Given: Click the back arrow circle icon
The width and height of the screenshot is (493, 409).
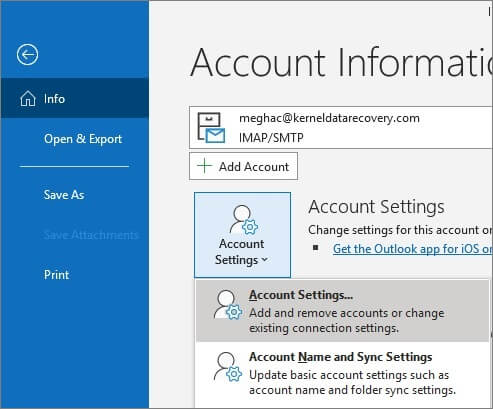Looking at the screenshot, I should [x=27, y=54].
